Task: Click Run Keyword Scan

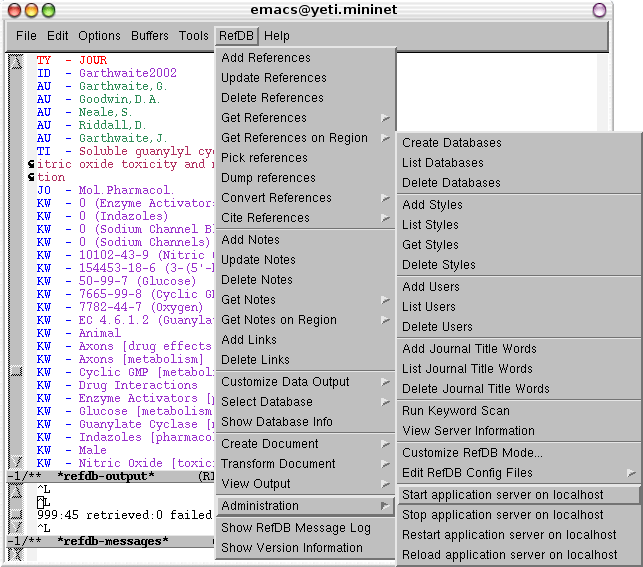Action: pyautogui.click(x=456, y=411)
